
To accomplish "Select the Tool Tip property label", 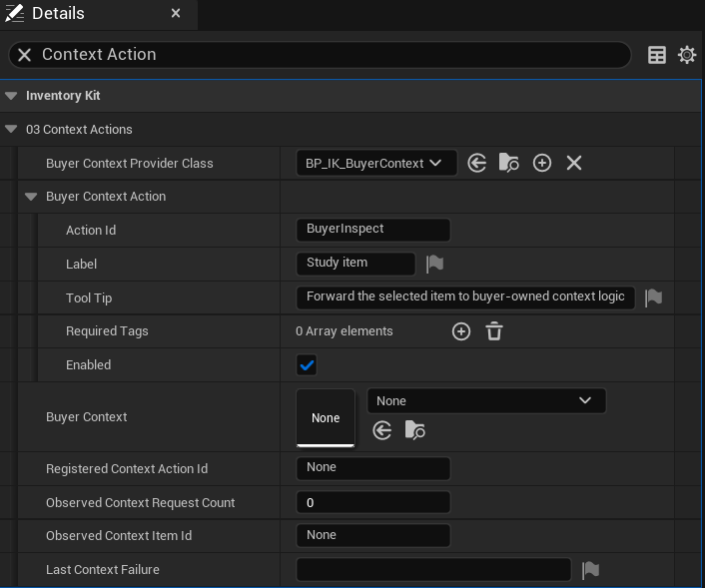I will pyautogui.click(x=89, y=298).
